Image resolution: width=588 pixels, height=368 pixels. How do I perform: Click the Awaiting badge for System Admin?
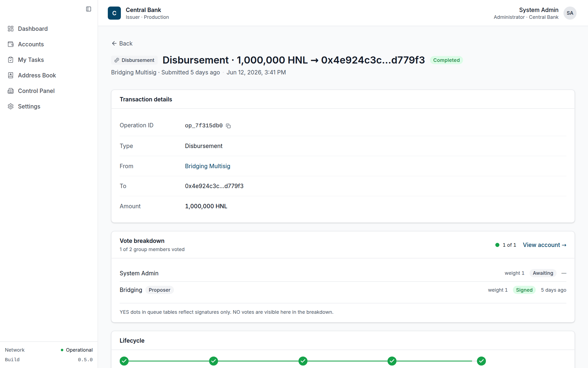[x=543, y=273]
